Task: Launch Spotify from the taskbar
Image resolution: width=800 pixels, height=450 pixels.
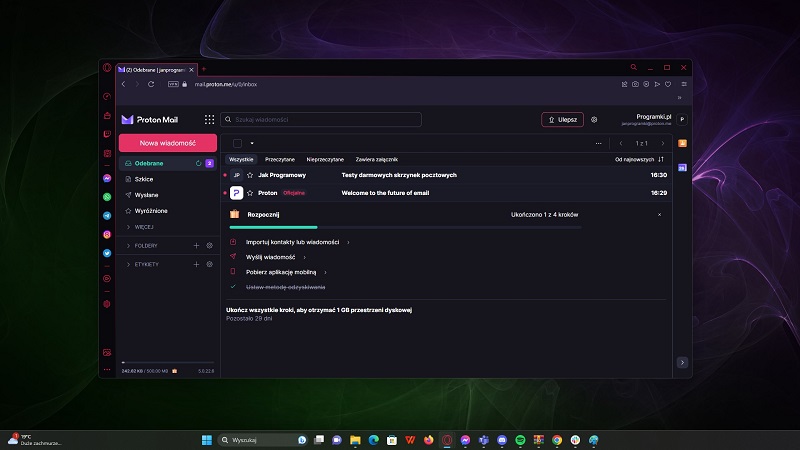Action: pyautogui.click(x=520, y=440)
